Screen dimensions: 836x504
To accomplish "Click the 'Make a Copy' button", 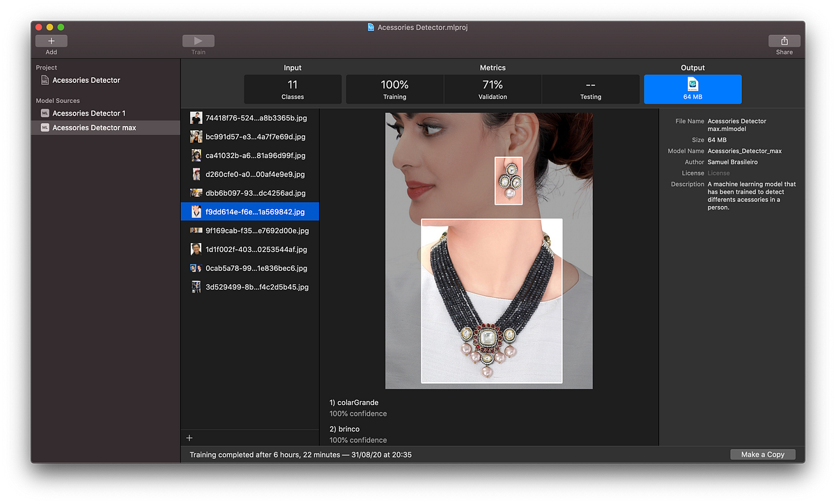I will point(763,454).
